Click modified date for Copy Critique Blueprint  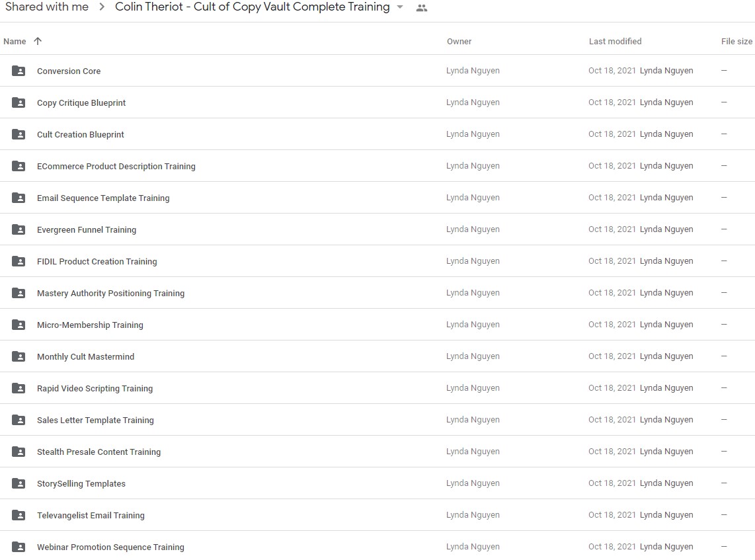click(x=612, y=102)
